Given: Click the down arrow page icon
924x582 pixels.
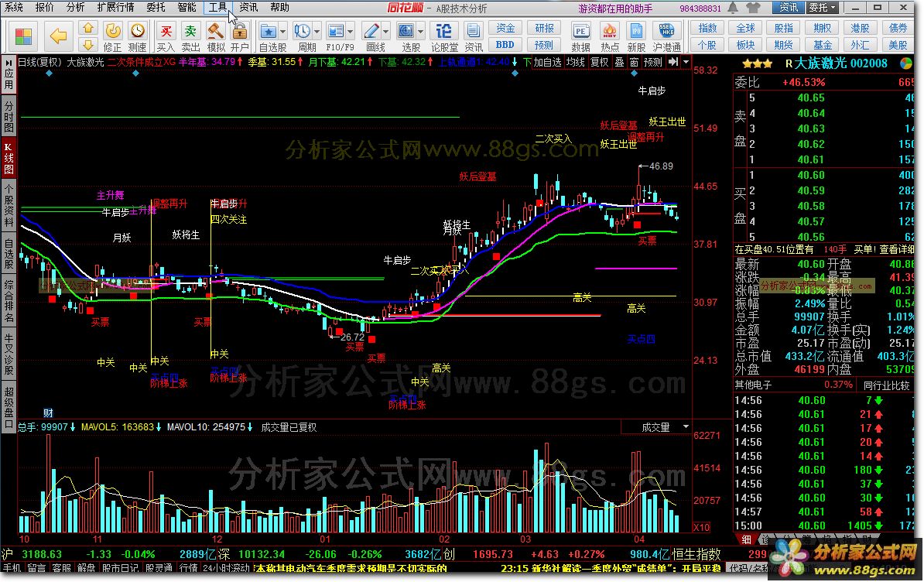Looking at the screenshot, I should pos(88,45).
